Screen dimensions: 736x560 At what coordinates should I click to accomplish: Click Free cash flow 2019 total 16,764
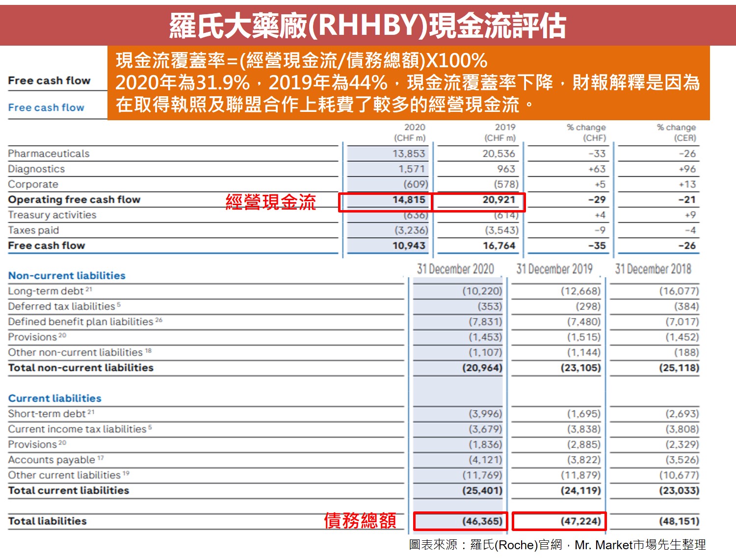499,245
